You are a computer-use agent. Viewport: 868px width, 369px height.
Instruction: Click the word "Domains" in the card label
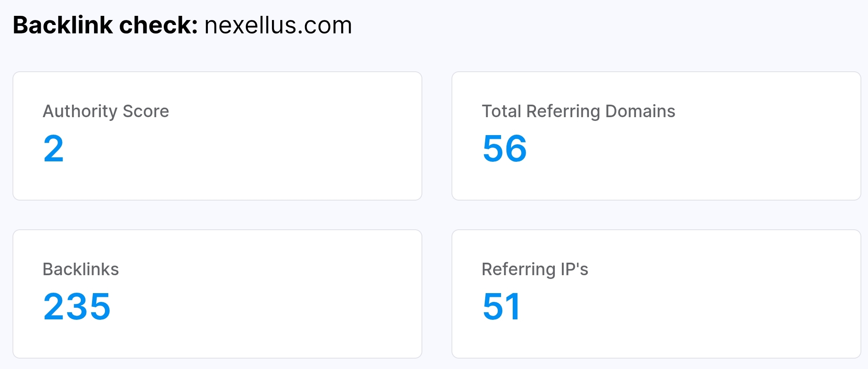click(x=640, y=111)
